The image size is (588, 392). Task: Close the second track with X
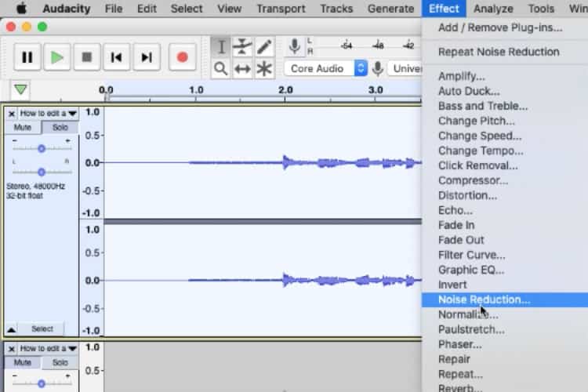pos(12,349)
